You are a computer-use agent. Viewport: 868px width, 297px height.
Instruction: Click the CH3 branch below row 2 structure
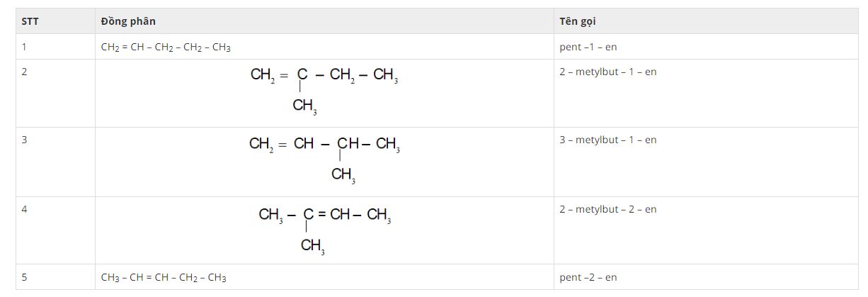click(304, 106)
